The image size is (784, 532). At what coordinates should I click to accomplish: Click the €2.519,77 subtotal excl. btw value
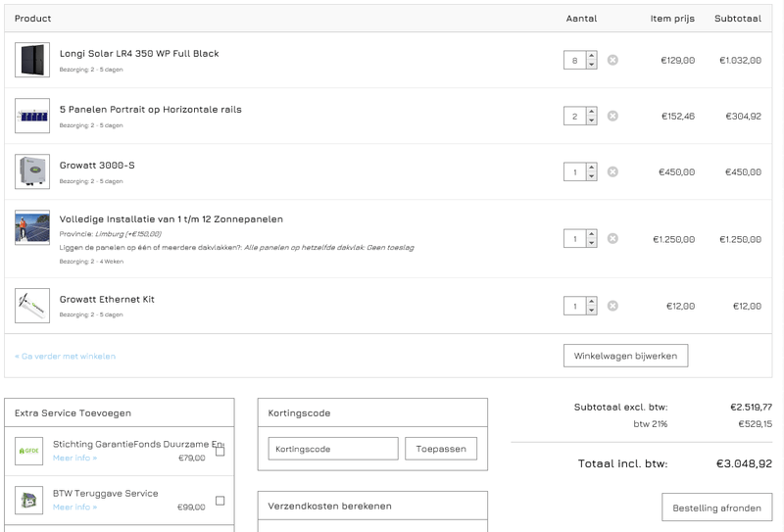[751, 407]
